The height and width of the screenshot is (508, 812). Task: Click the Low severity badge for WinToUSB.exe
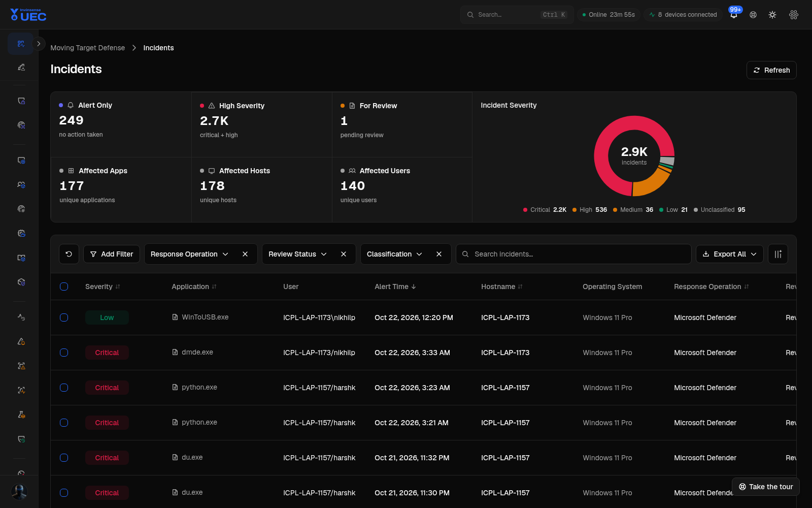point(107,317)
